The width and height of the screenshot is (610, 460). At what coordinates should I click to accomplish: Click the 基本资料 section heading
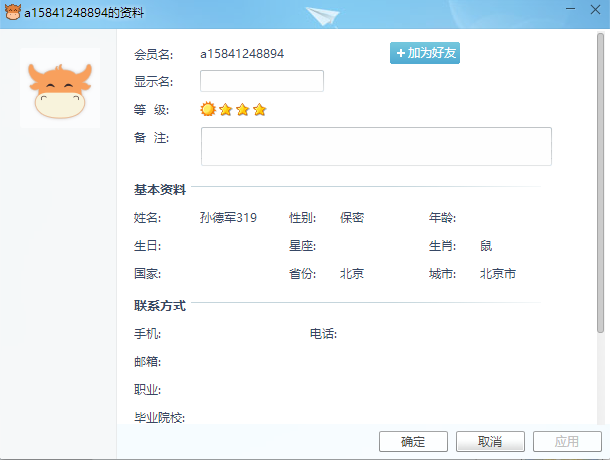pos(160,190)
